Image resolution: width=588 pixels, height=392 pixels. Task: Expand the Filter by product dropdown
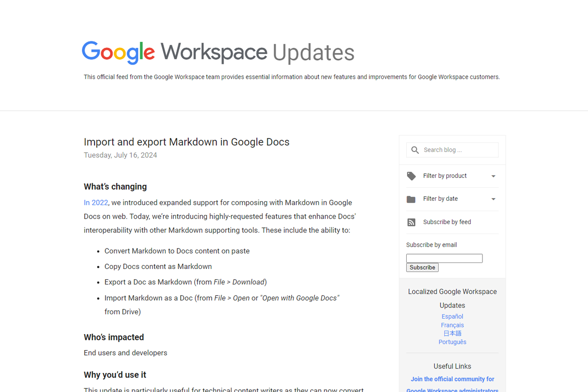493,176
